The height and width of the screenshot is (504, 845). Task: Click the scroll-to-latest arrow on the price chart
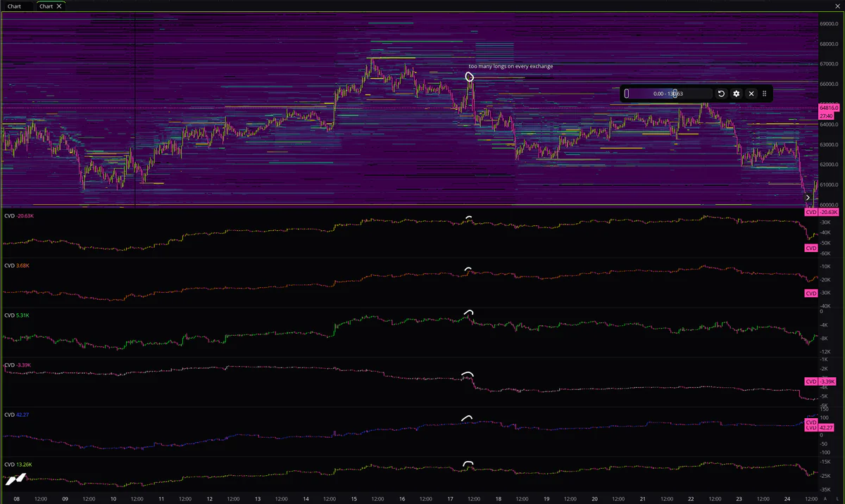coord(808,198)
